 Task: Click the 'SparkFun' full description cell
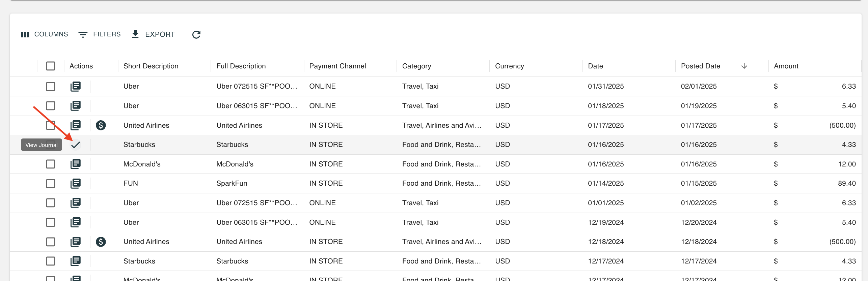pos(232,183)
